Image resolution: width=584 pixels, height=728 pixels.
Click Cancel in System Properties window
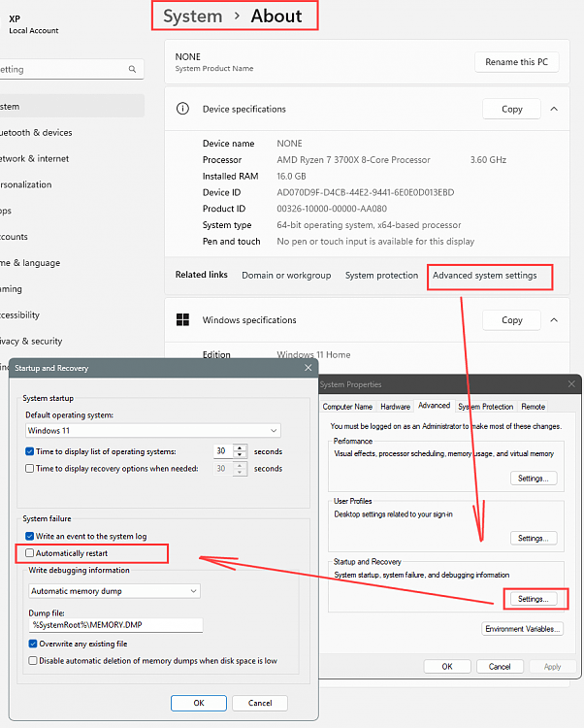pos(500,666)
